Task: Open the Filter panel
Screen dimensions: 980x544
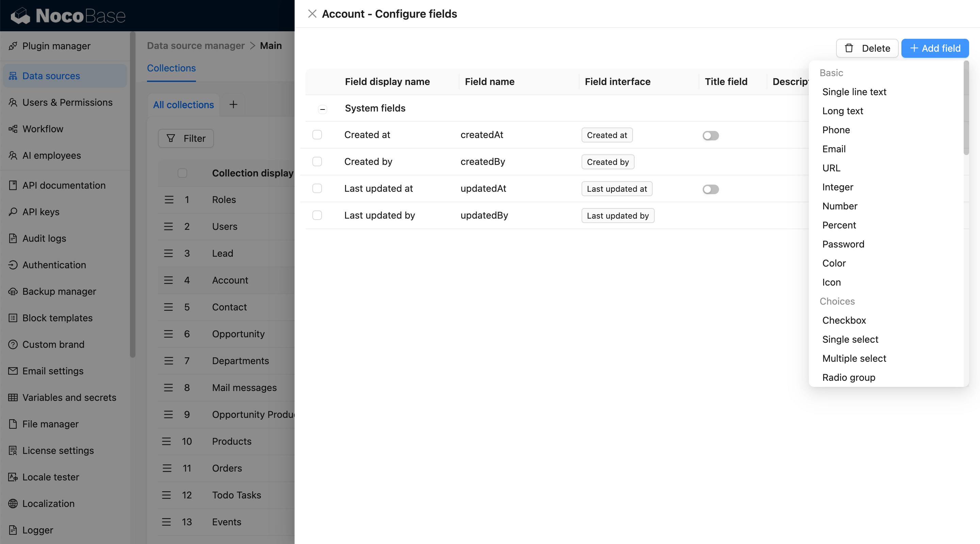Action: [186, 138]
